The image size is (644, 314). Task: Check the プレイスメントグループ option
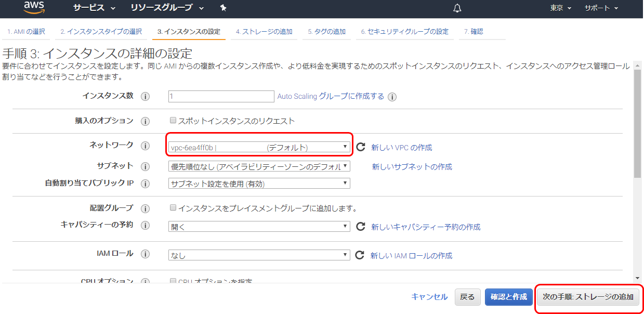pyautogui.click(x=173, y=207)
